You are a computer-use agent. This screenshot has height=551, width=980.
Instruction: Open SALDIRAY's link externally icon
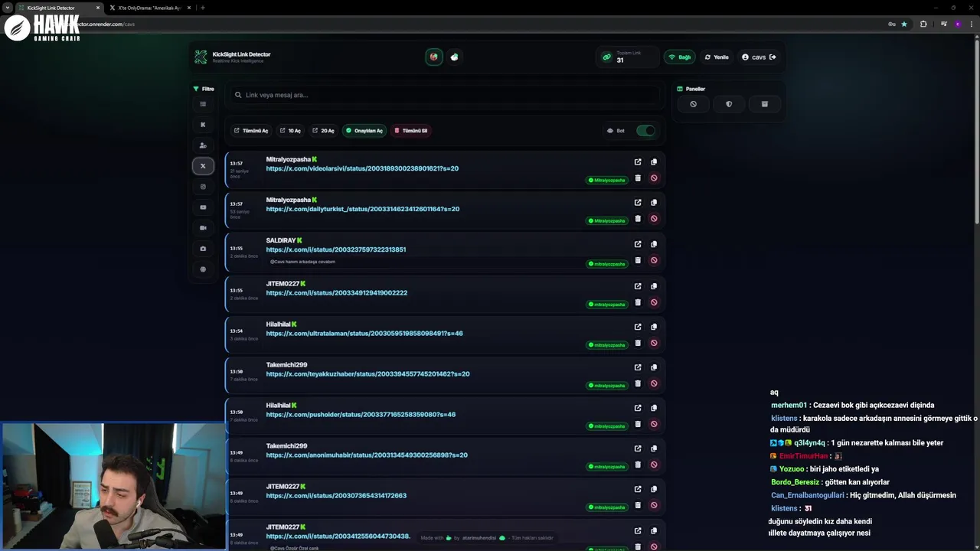point(638,244)
